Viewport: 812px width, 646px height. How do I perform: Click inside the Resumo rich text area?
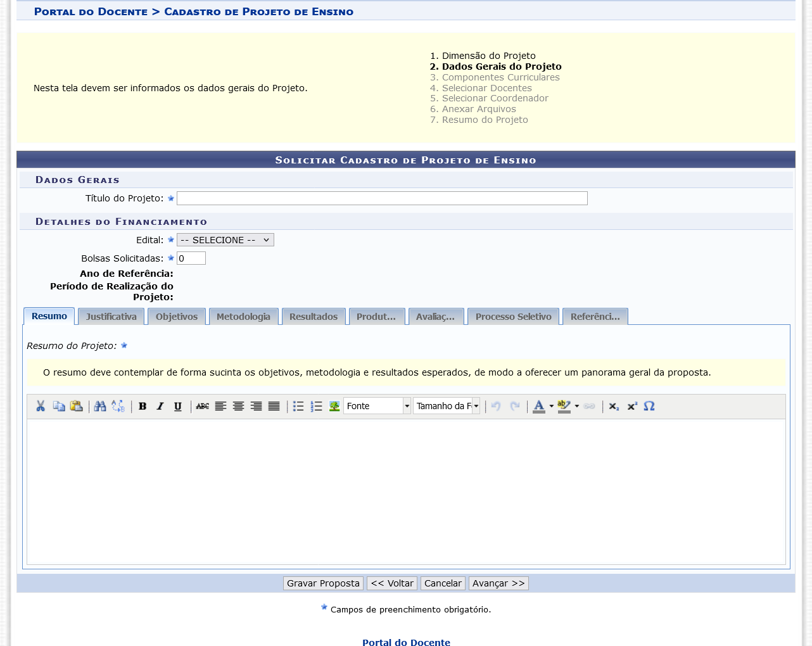point(406,491)
